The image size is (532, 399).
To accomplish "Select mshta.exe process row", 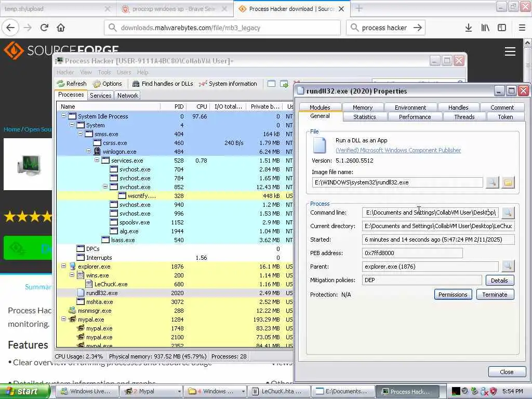I will point(175,302).
